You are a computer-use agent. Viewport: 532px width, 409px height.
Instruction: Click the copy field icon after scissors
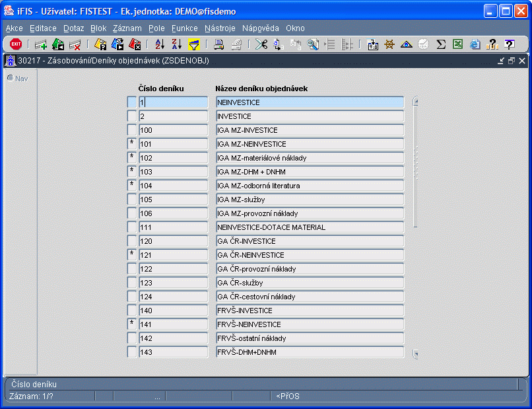click(x=279, y=44)
